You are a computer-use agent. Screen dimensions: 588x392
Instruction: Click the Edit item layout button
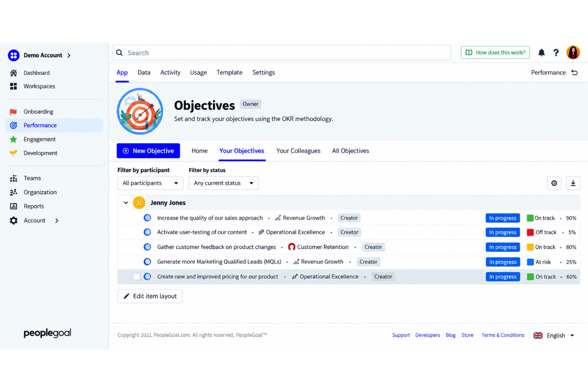150,296
